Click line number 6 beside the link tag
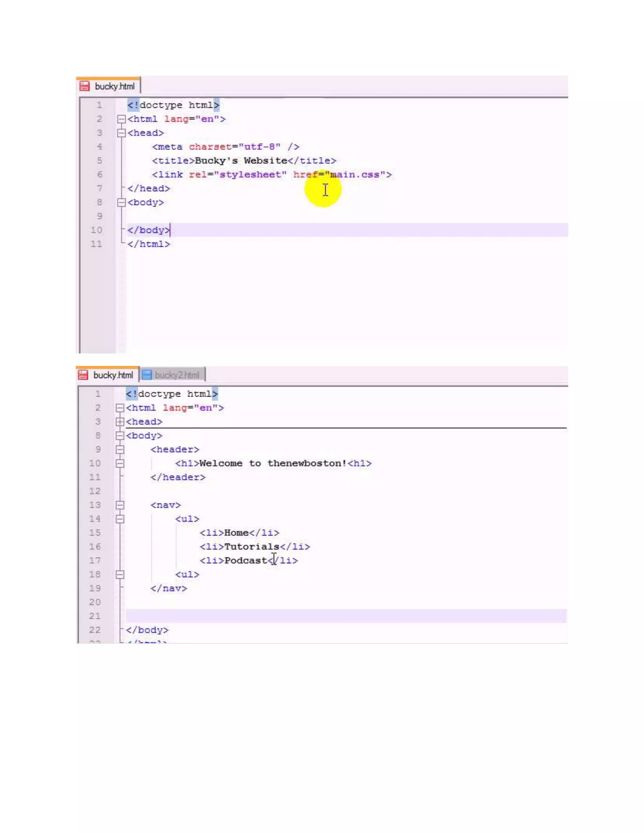The height and width of the screenshot is (833, 644). [x=99, y=175]
